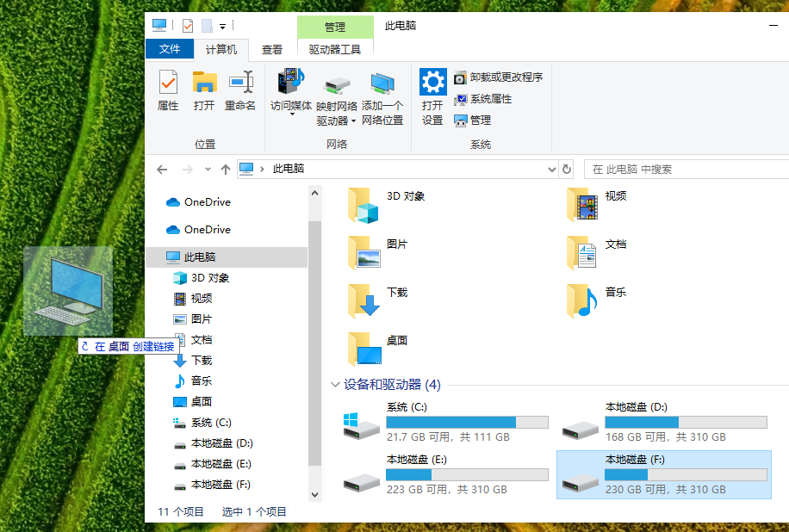Click the 此电脑 address bar path segment
Screen dimensions: 789x532
289,169
